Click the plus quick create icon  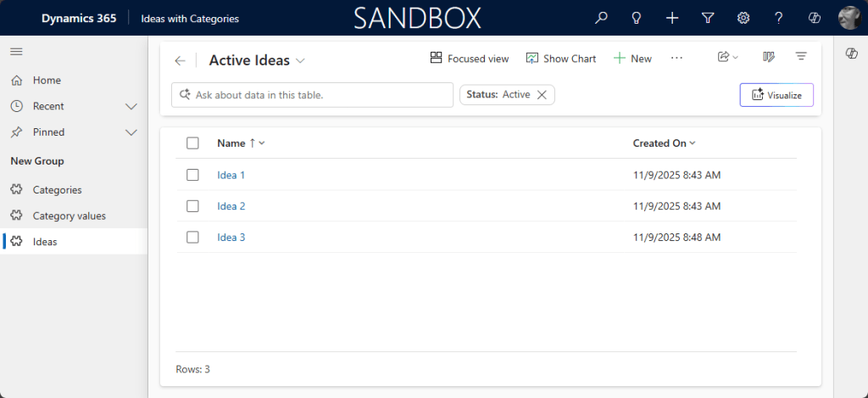tap(672, 18)
